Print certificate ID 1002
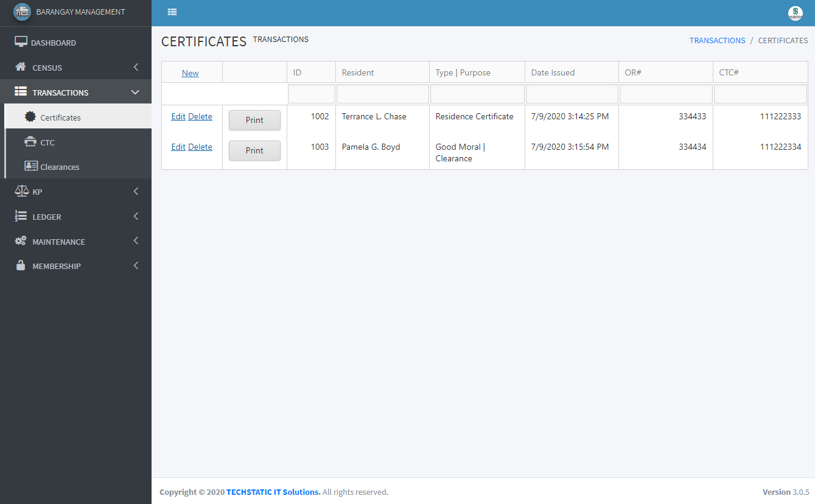Image resolution: width=815 pixels, height=504 pixels. [254, 120]
